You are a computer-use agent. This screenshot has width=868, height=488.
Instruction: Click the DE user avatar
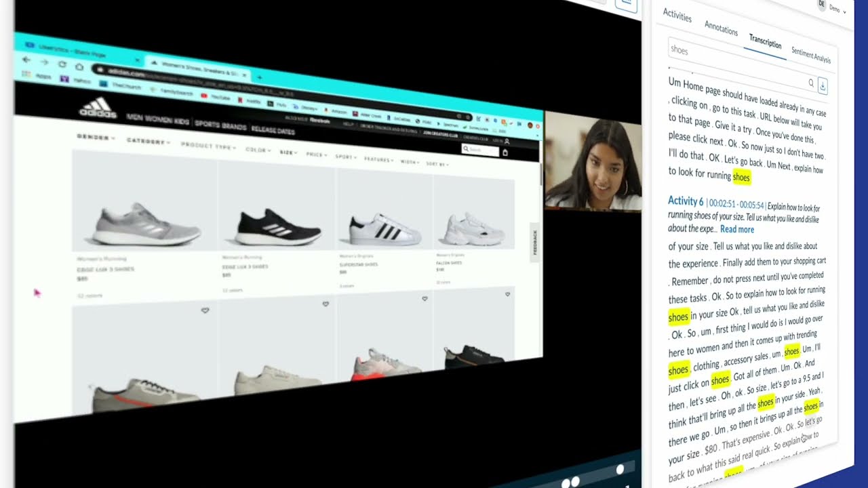[x=822, y=4]
